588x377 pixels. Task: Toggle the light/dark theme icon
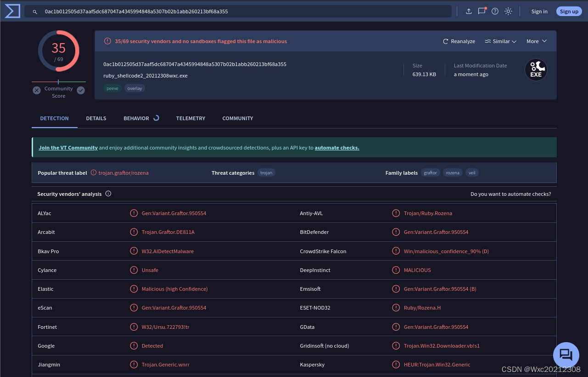pos(508,11)
